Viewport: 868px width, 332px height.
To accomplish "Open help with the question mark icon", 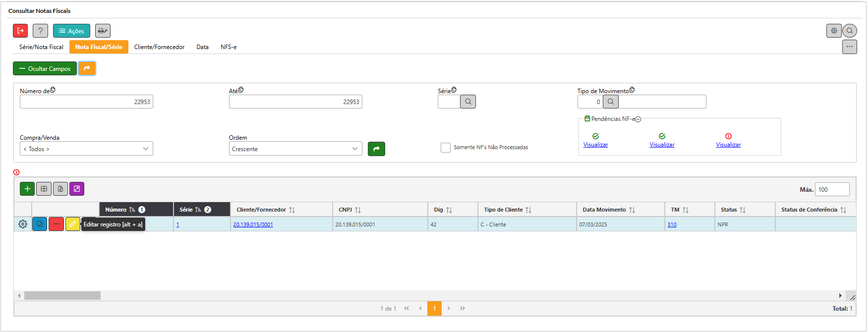I will point(40,31).
